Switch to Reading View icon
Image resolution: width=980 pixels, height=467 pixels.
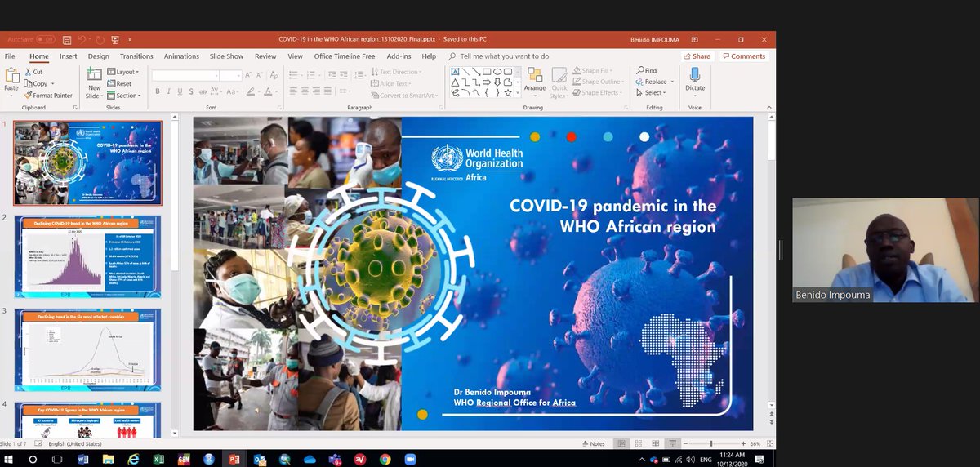[654, 443]
